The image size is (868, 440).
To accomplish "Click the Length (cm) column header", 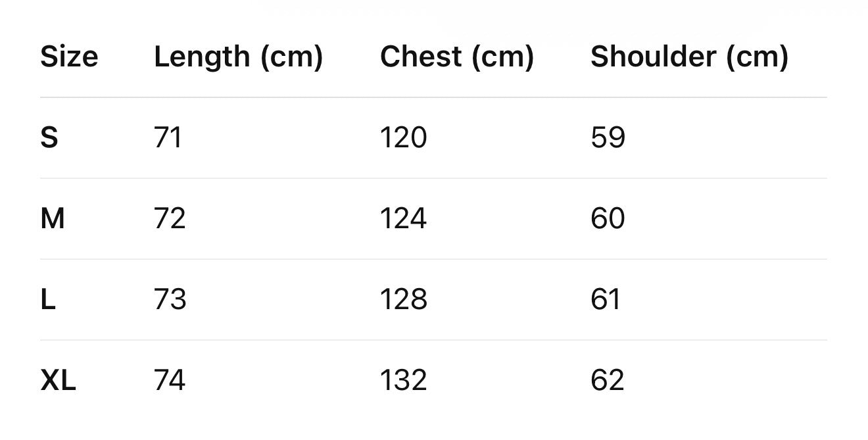I will pos(238,57).
